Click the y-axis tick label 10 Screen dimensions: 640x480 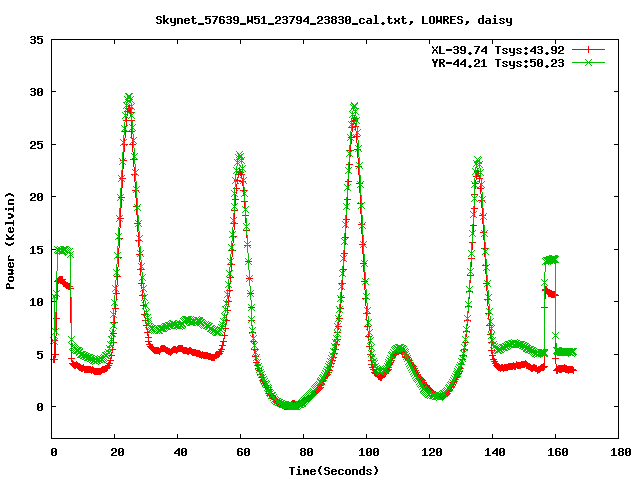[x=36, y=302]
